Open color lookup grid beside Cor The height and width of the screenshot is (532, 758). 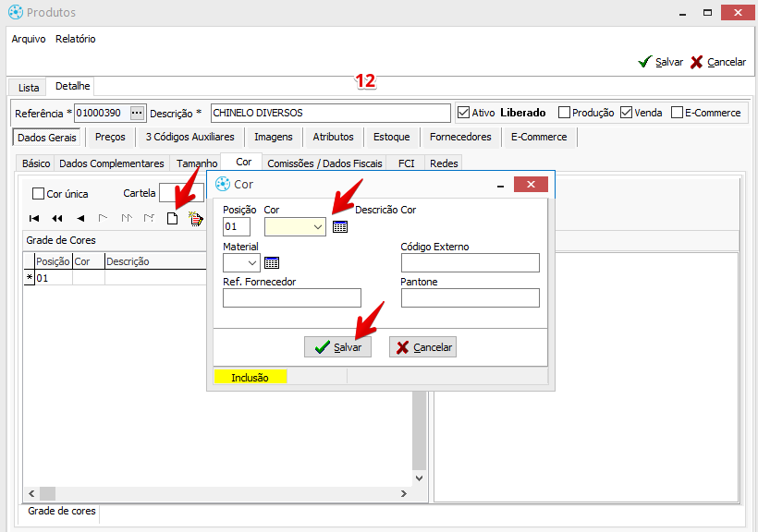[340, 226]
